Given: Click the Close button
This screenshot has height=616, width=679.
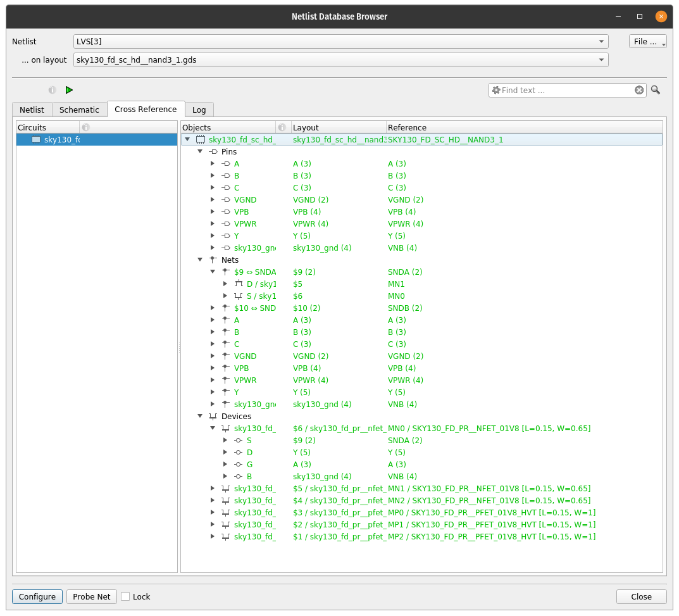Looking at the screenshot, I should tap(641, 596).
